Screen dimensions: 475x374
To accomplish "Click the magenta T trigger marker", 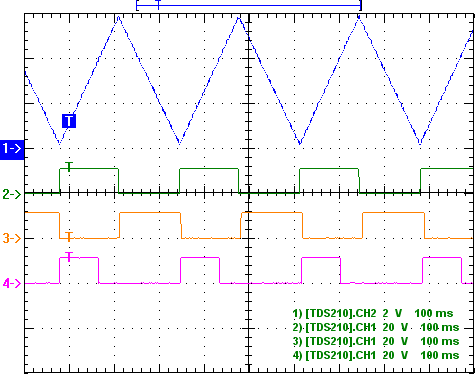I will (69, 257).
